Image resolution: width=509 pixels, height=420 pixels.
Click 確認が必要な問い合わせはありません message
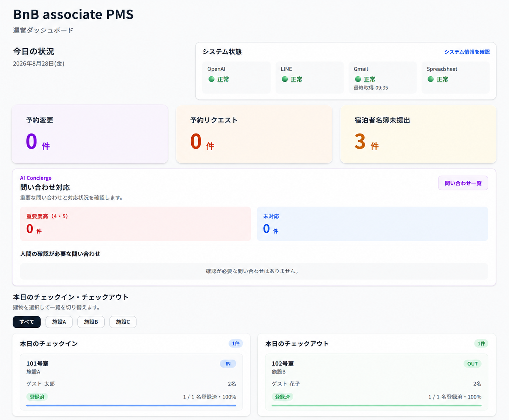click(x=252, y=271)
